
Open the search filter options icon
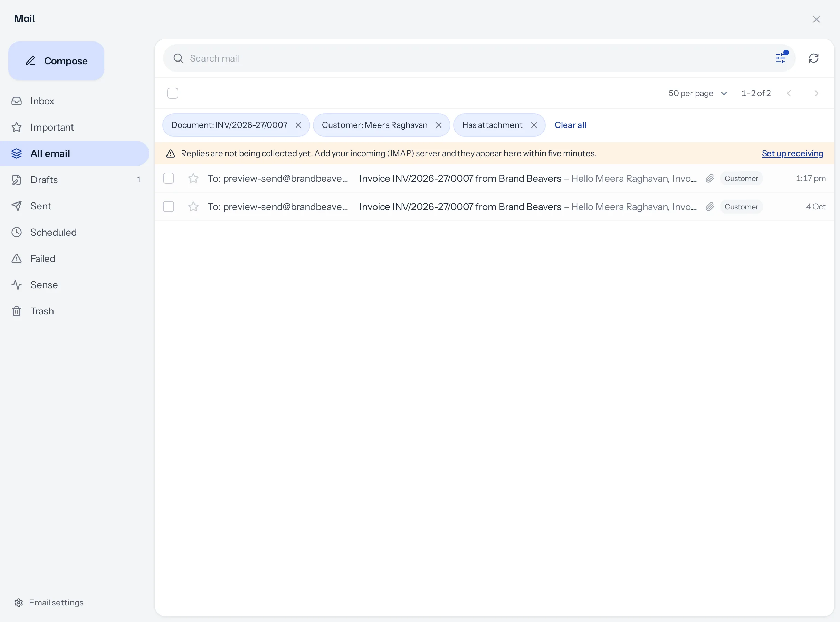click(x=781, y=58)
